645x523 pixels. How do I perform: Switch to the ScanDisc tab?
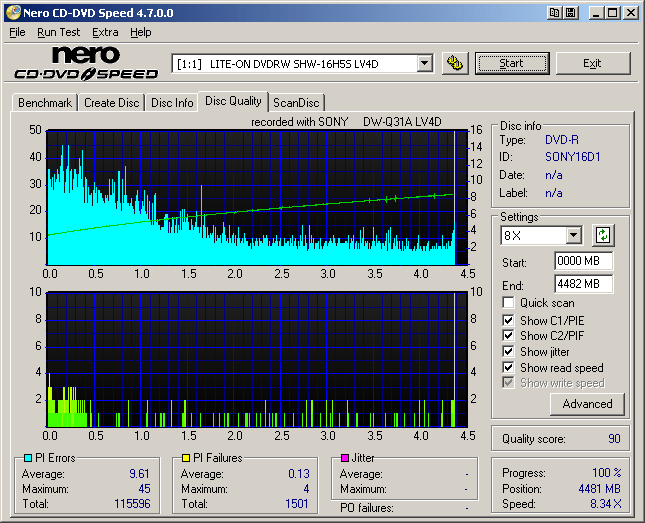tap(296, 102)
